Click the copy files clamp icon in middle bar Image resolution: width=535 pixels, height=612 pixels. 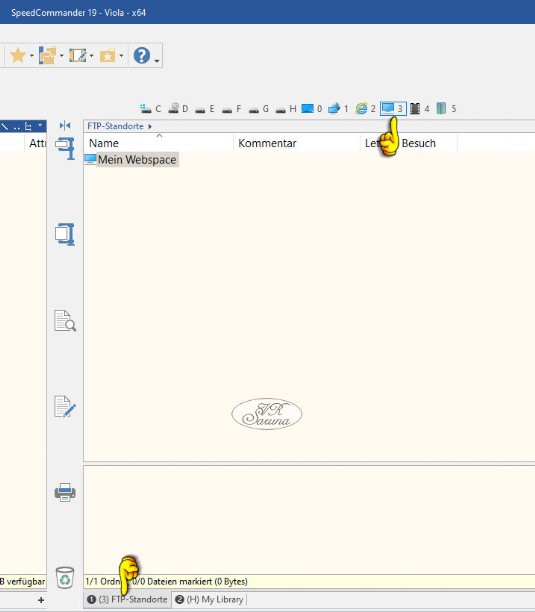coord(65,234)
